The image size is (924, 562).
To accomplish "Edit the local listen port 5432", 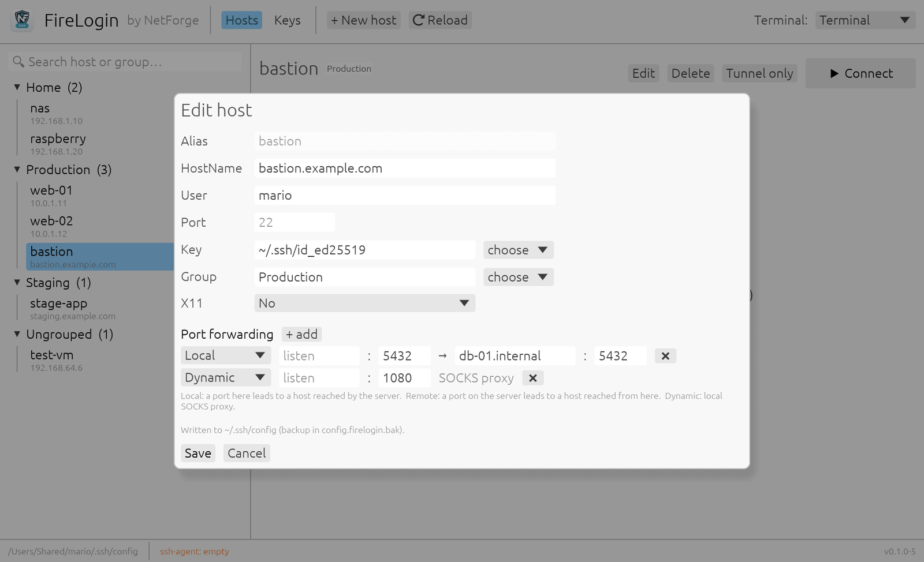I will pyautogui.click(x=404, y=356).
